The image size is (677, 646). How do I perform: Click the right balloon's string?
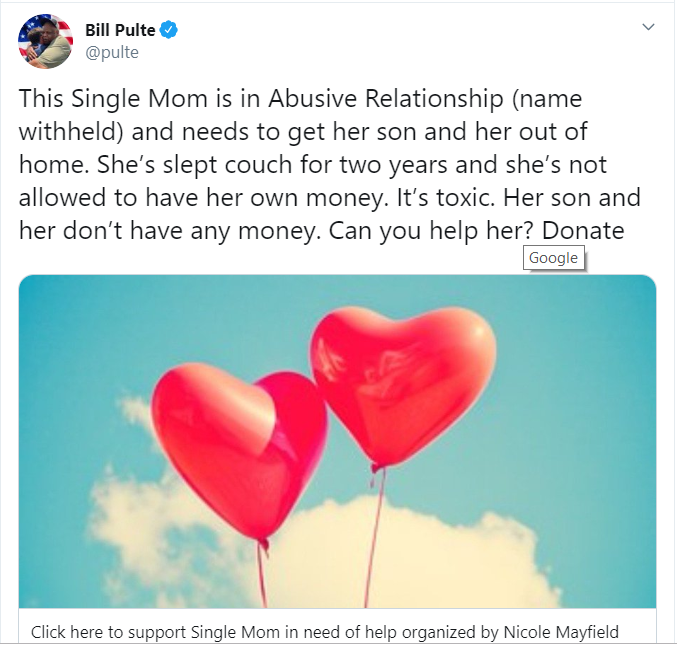point(374,538)
